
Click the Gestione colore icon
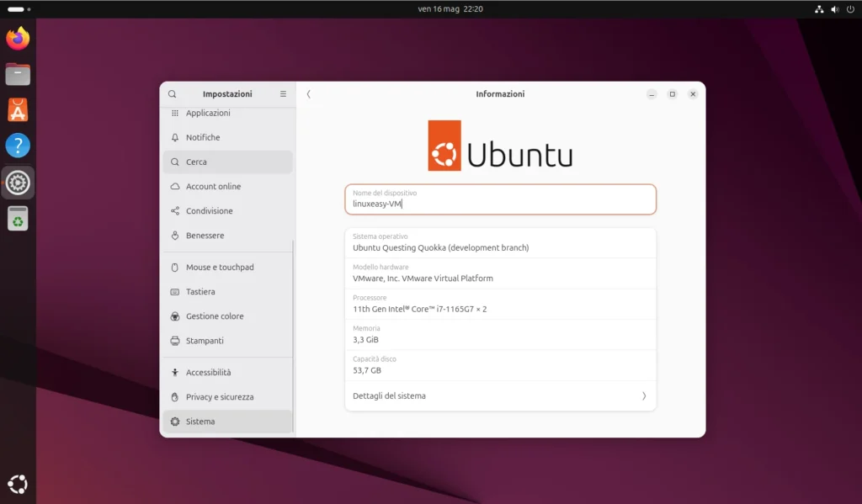tap(175, 316)
